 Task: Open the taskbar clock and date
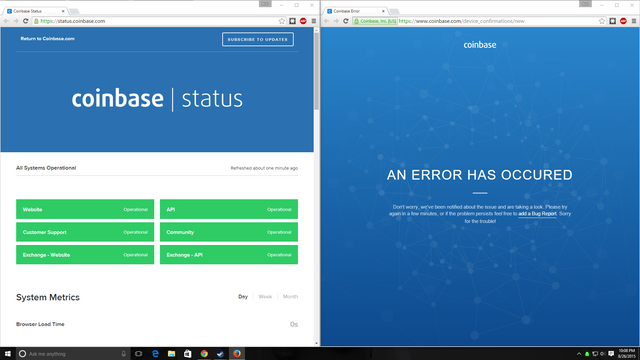click(x=627, y=353)
